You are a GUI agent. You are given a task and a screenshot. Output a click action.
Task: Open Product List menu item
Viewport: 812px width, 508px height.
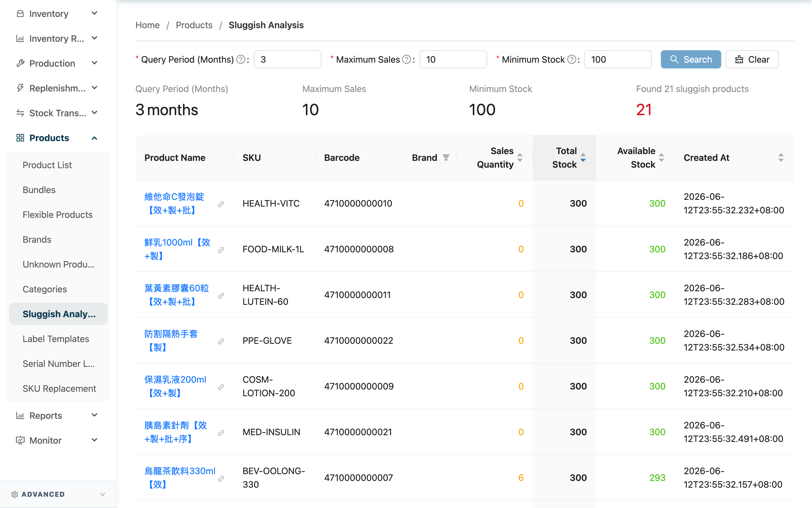pyautogui.click(x=58, y=165)
